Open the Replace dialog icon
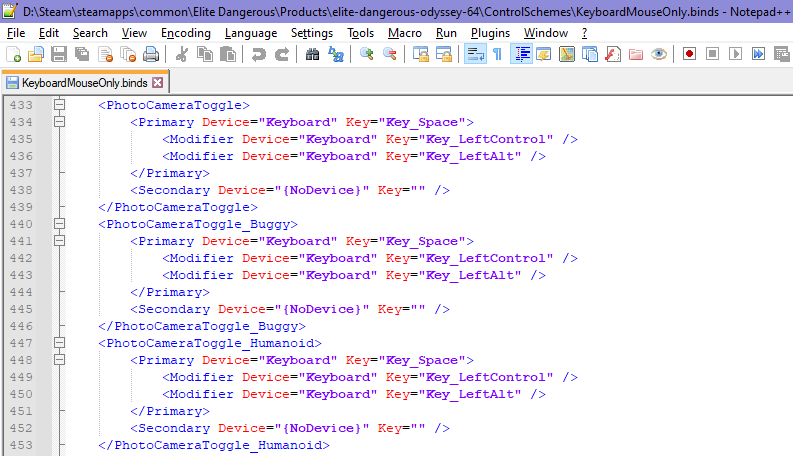The image size is (793, 456). tap(336, 54)
